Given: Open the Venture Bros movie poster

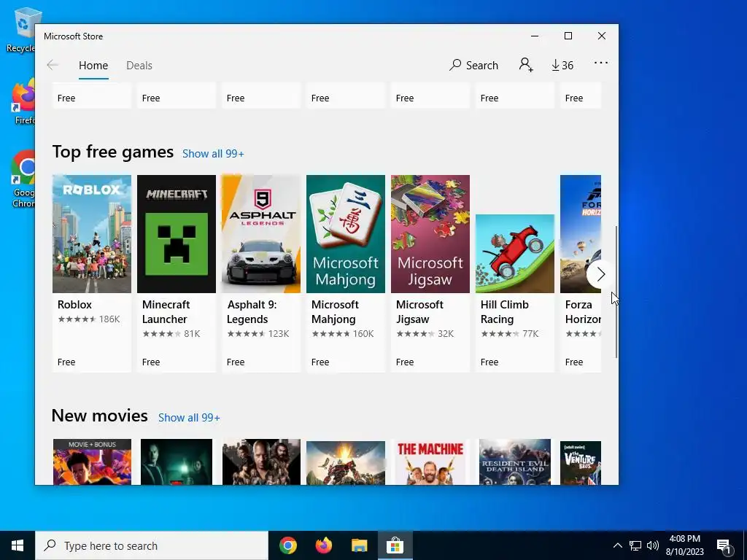Looking at the screenshot, I should coord(580,463).
